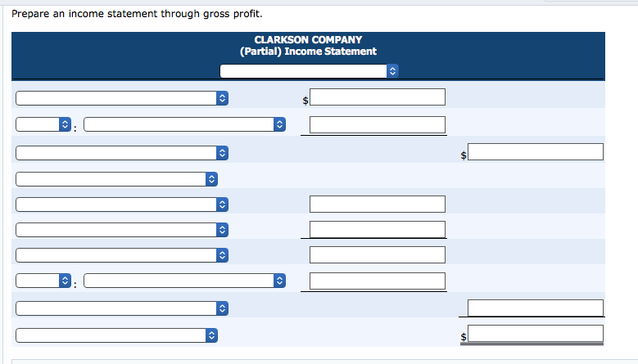Click first row dollar amount field

[378, 97]
